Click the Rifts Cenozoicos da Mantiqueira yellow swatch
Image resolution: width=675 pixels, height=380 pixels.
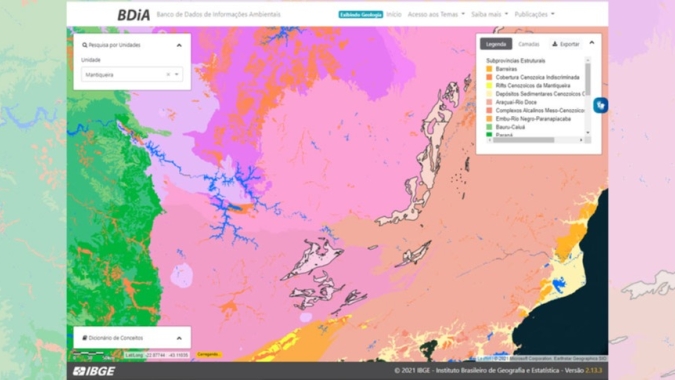click(x=489, y=86)
